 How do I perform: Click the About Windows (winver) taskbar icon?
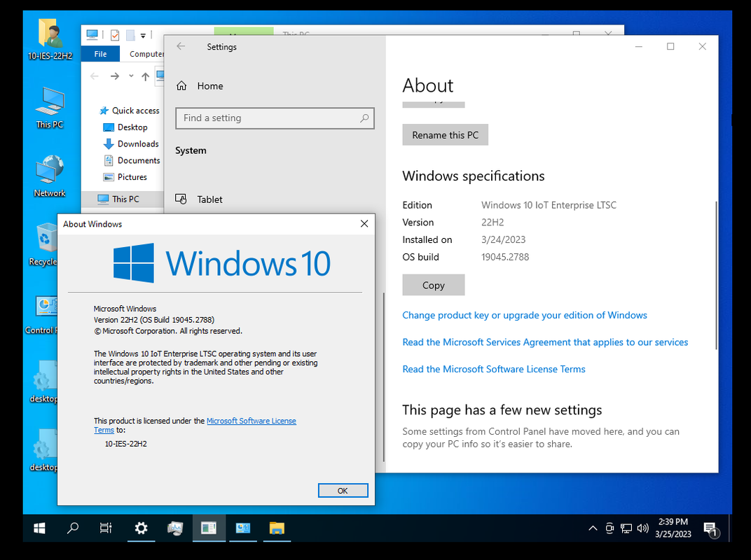coord(209,528)
